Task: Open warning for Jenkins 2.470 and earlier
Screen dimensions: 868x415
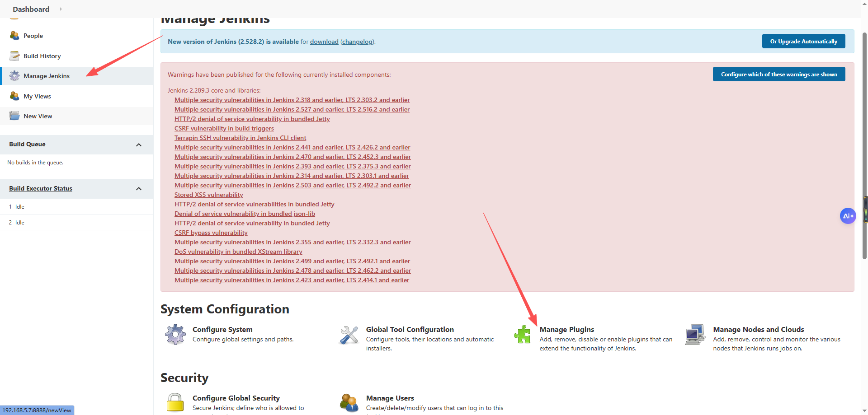Action: tap(292, 157)
